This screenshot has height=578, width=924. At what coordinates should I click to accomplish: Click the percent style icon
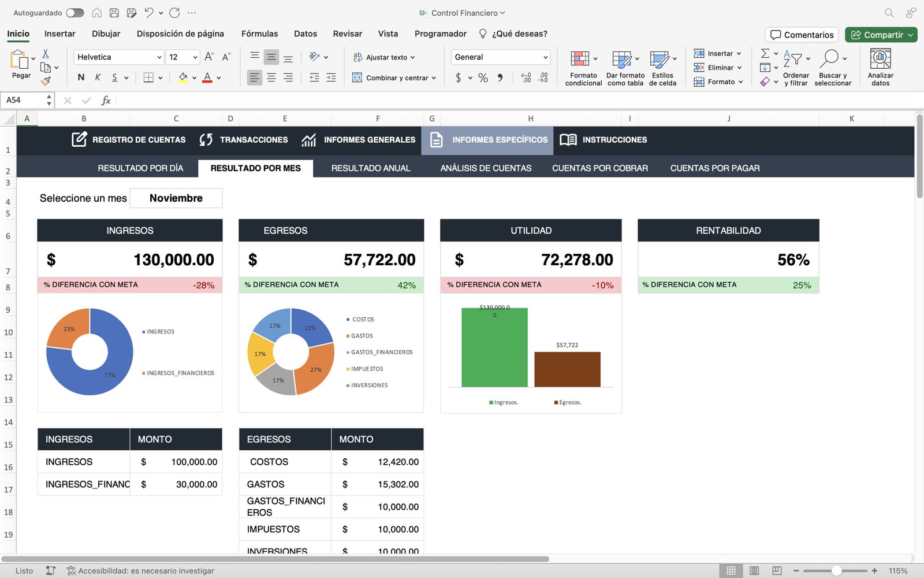coord(483,77)
